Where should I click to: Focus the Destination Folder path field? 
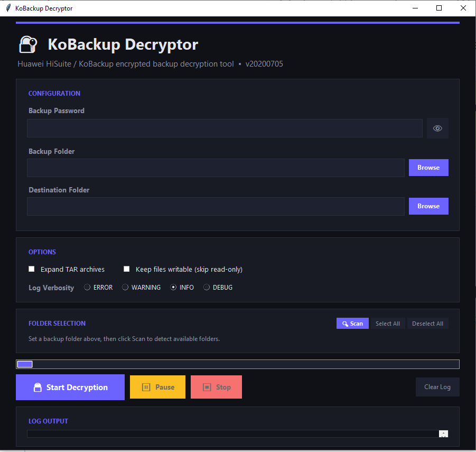click(216, 206)
